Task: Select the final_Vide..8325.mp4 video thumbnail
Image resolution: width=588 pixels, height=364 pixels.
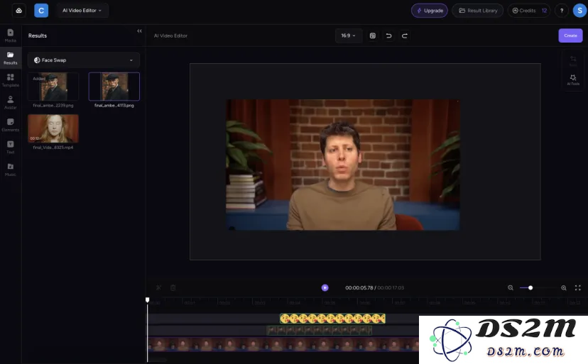Action: pos(53,128)
